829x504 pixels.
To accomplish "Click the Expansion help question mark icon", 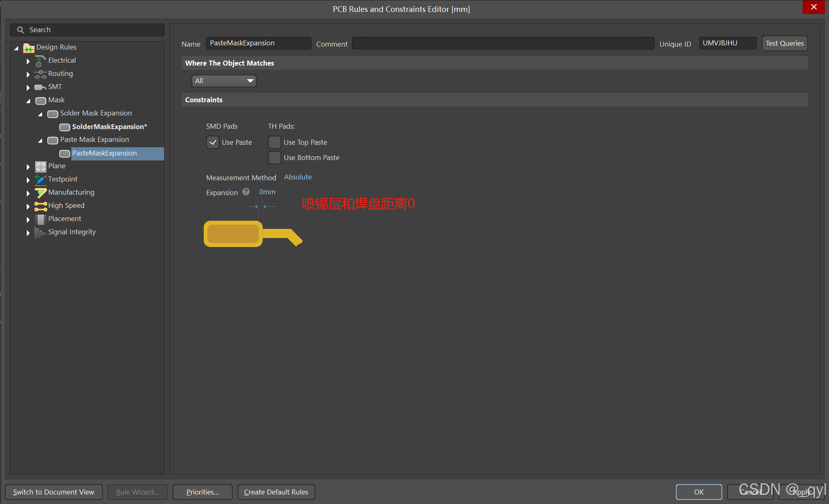I will 246,192.
